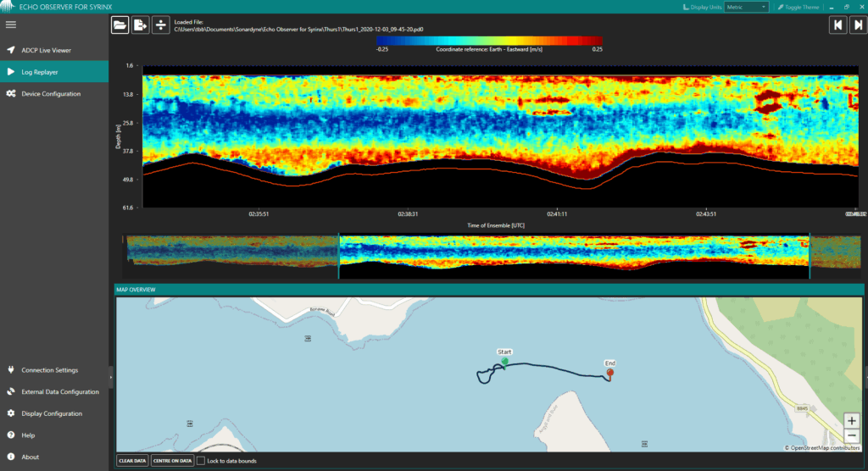The image size is (868, 471).
Task: Click the red End marker on the map
Action: click(610, 374)
